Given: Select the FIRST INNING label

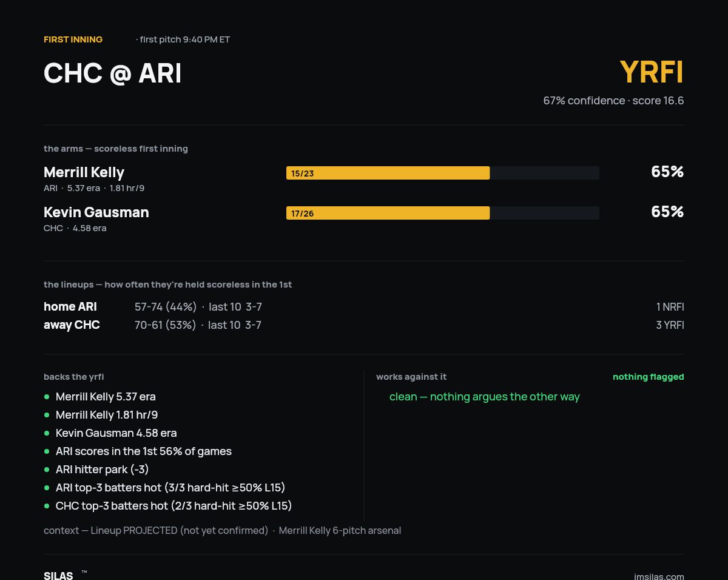Looking at the screenshot, I should [73, 39].
